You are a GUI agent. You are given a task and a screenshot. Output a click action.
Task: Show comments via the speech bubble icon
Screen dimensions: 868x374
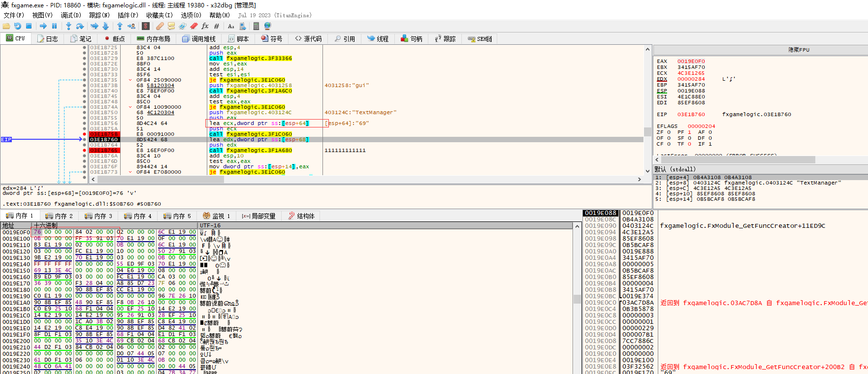point(171,26)
